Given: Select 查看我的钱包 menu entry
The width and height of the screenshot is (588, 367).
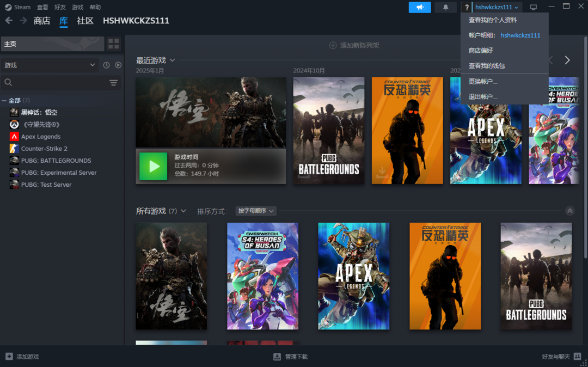Looking at the screenshot, I should (504, 65).
